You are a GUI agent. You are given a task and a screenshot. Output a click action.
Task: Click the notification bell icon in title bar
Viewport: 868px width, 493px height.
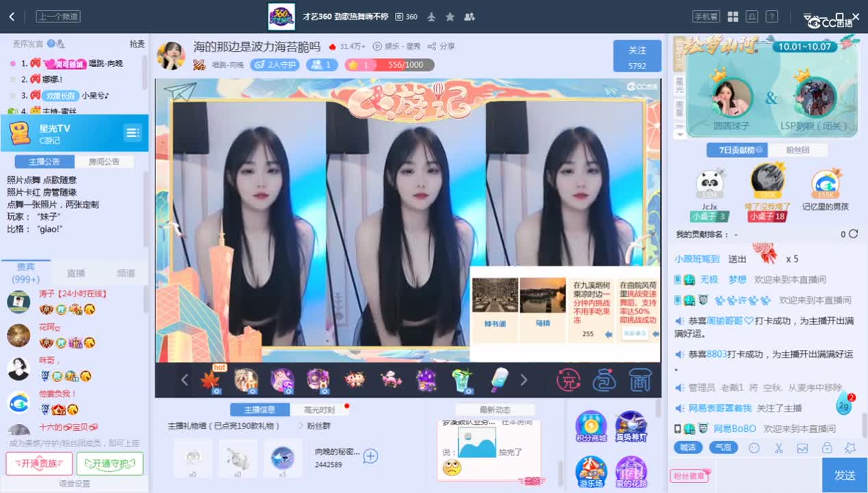(x=752, y=16)
